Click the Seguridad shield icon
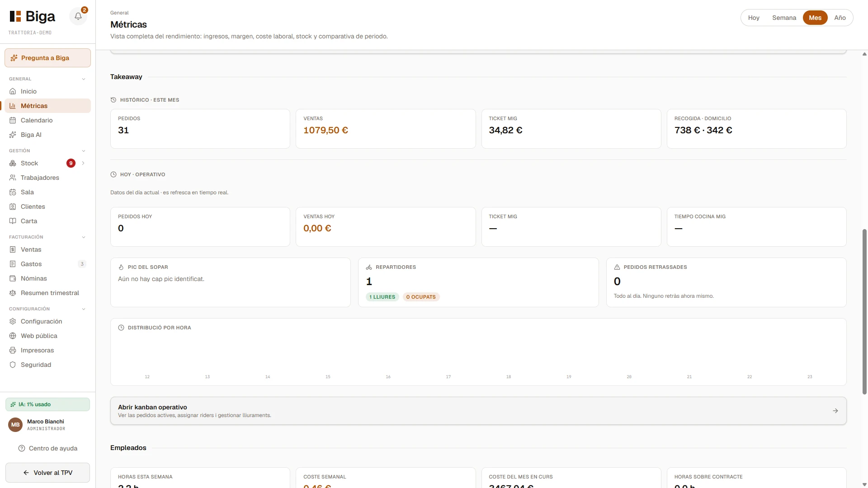868x488 pixels. tap(13, 365)
